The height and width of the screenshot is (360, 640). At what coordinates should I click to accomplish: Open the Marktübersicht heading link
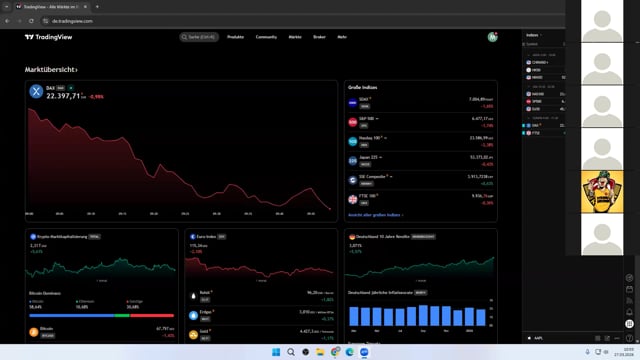(x=51, y=70)
